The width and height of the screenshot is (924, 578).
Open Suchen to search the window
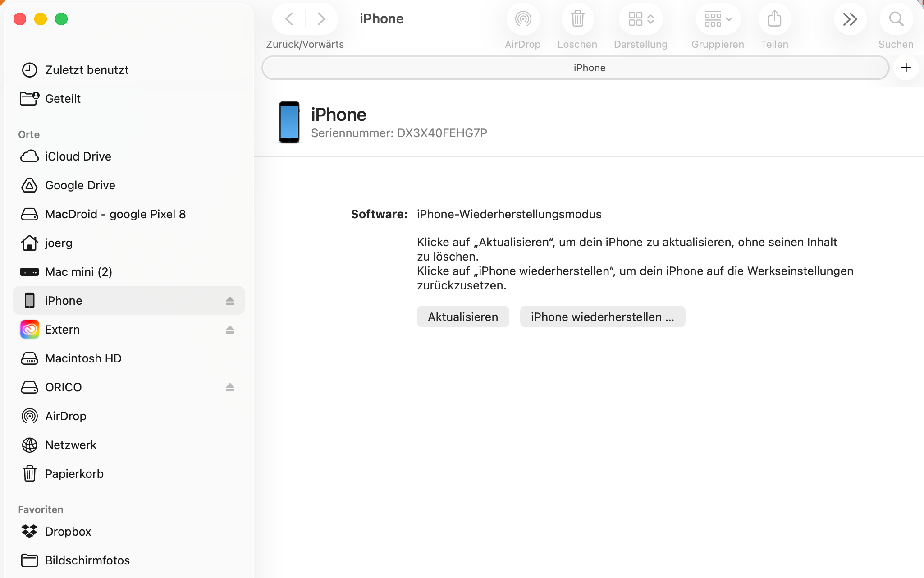click(895, 19)
